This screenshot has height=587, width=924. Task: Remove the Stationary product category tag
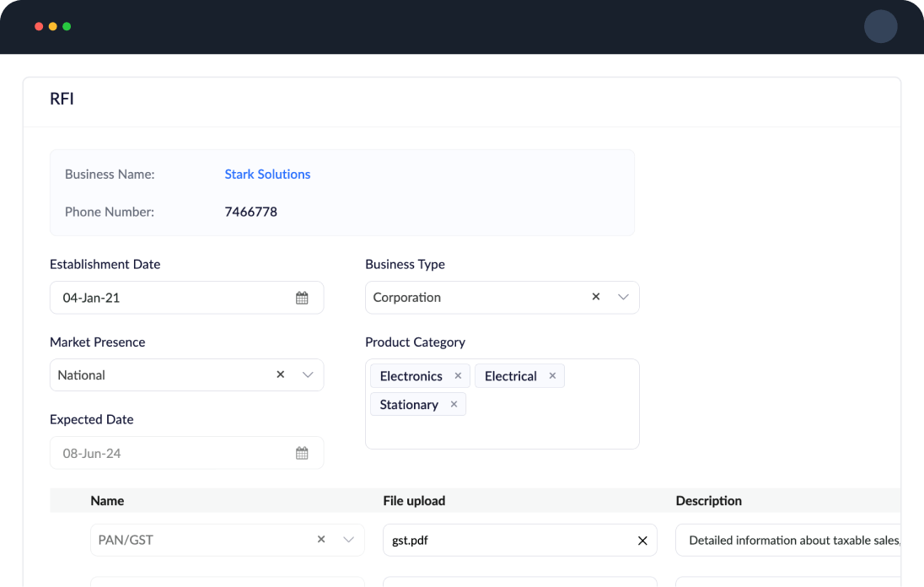pyautogui.click(x=454, y=404)
